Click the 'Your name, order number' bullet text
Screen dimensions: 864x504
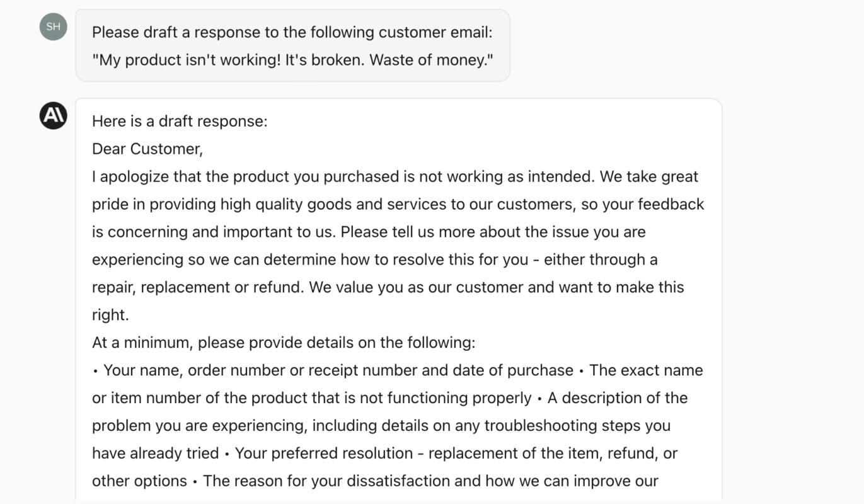point(338,370)
